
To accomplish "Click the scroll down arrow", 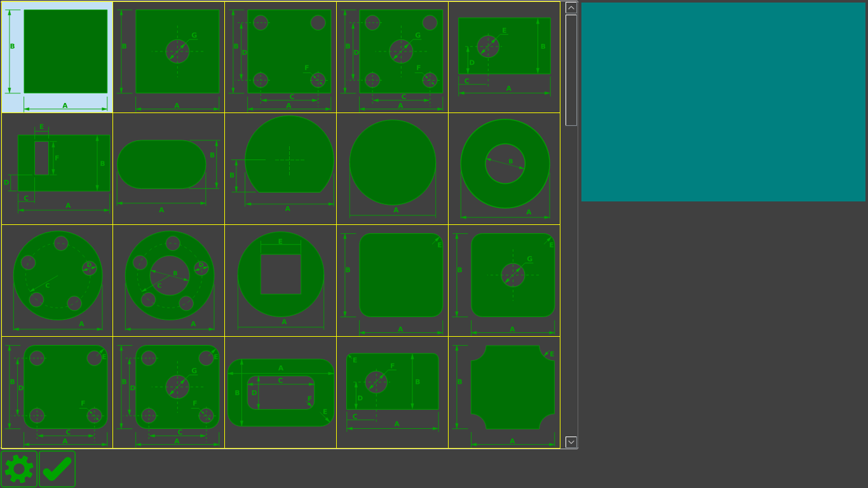I will tap(571, 442).
